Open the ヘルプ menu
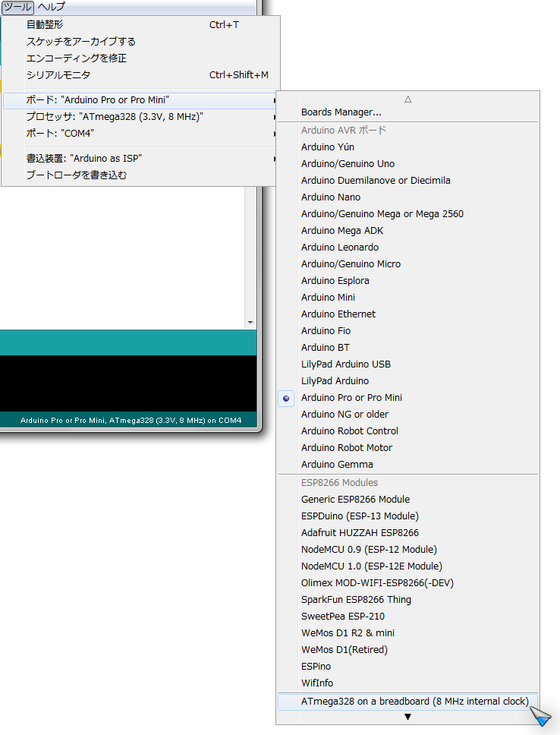Image resolution: width=560 pixels, height=735 pixels. (x=51, y=7)
